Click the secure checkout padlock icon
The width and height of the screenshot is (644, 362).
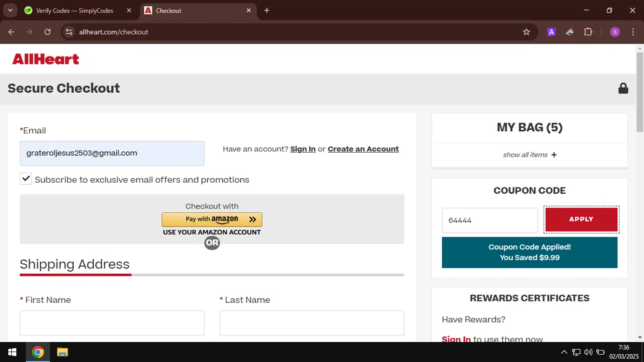point(623,88)
